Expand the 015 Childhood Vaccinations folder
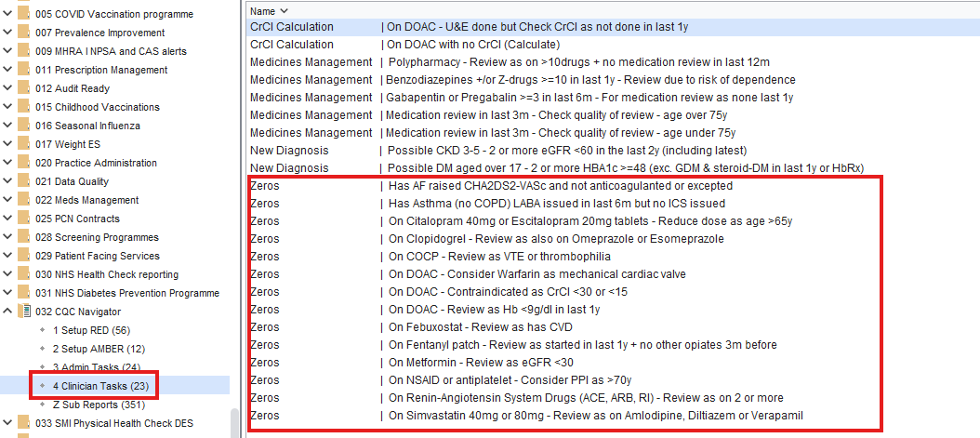 tap(7, 107)
